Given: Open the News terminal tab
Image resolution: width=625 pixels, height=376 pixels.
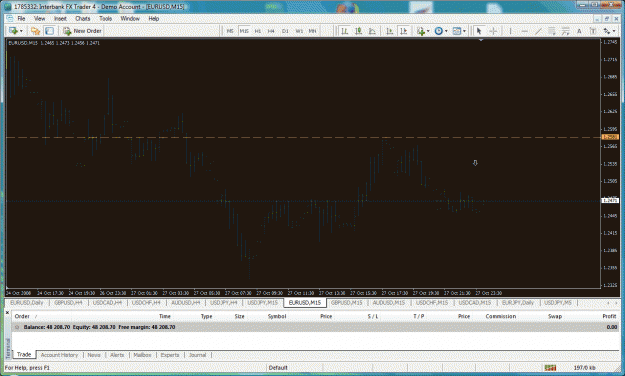Looking at the screenshot, I should tap(94, 355).
